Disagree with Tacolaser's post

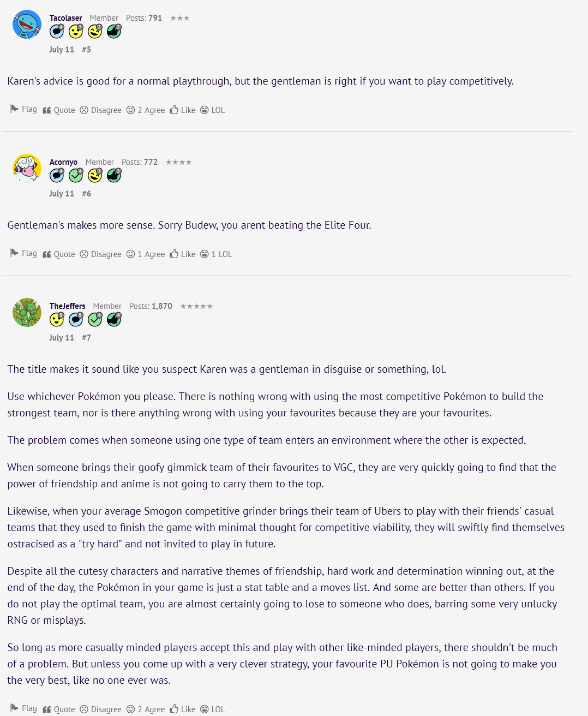(x=100, y=110)
